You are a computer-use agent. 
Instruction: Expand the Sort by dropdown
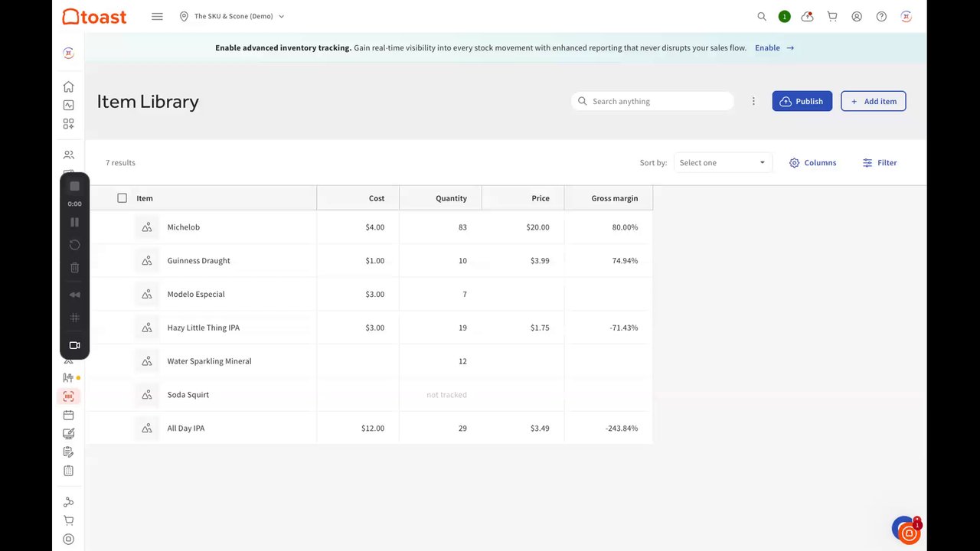[x=723, y=162]
